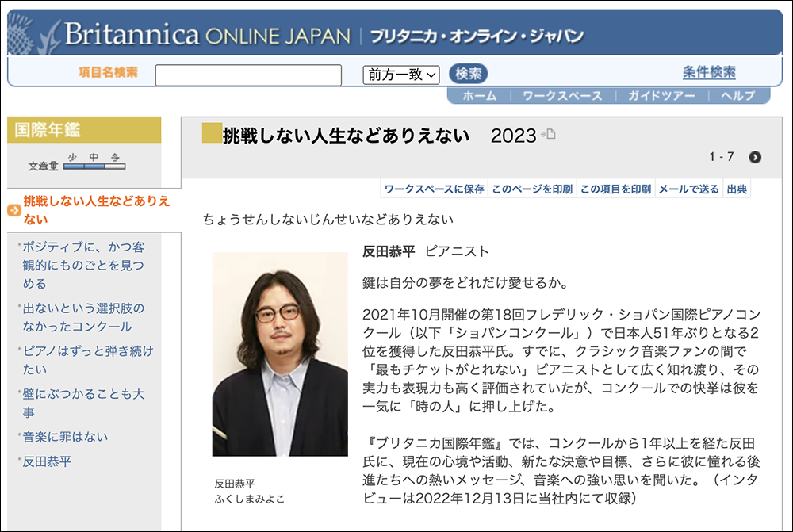
Task: Click the next page arrow icon
Action: coord(755,157)
